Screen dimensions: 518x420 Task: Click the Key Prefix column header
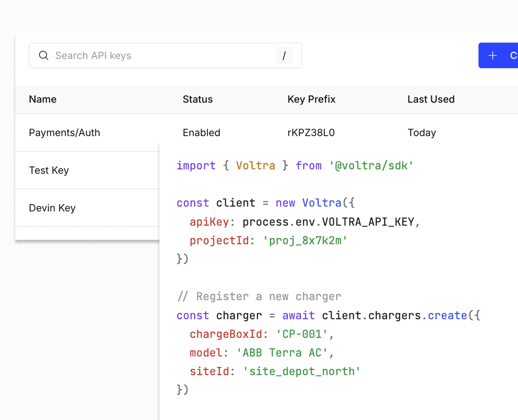click(x=311, y=99)
